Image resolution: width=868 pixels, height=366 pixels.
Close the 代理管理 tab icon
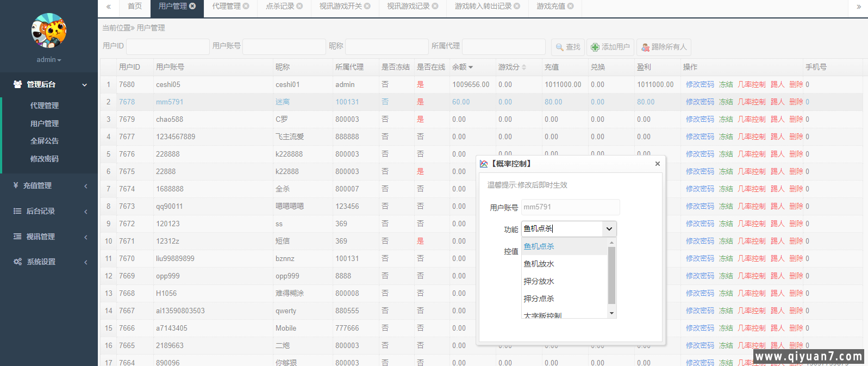pos(246,7)
